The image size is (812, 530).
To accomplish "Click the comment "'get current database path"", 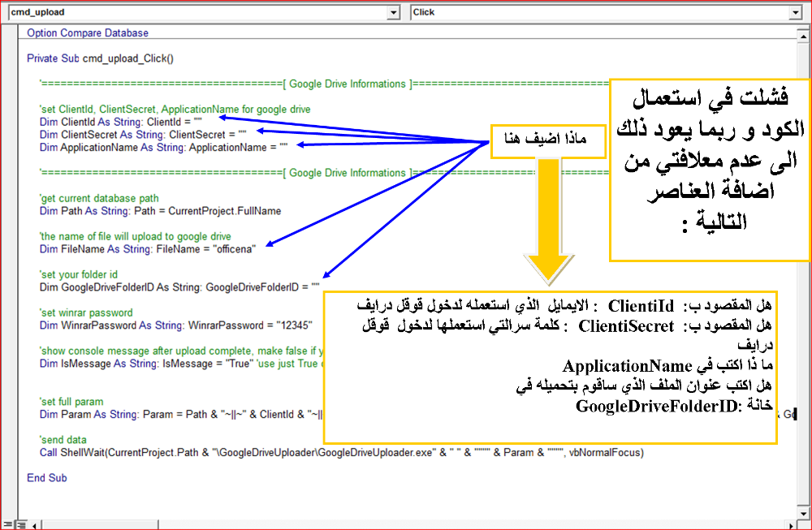I will tap(99, 198).
